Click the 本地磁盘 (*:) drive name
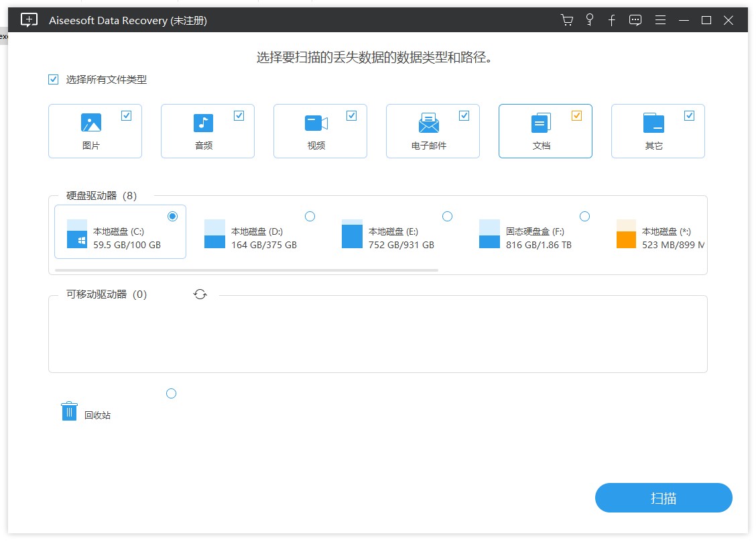The height and width of the screenshot is (542, 756). tap(666, 231)
